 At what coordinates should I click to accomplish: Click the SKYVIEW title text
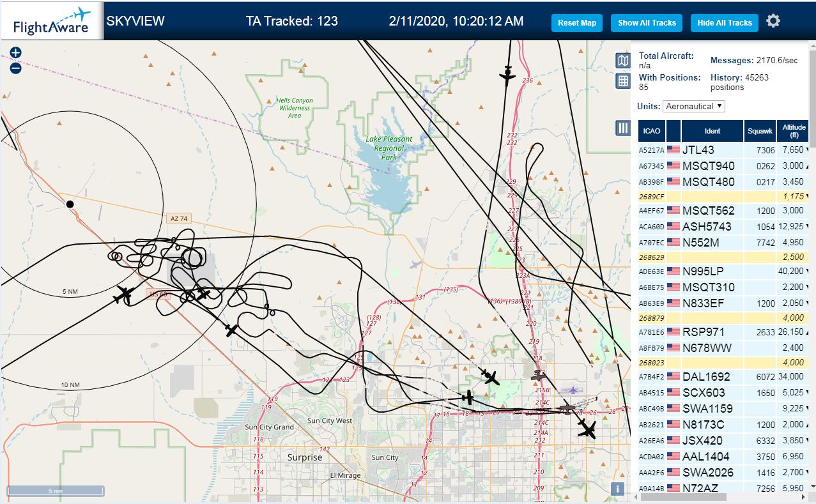point(135,21)
